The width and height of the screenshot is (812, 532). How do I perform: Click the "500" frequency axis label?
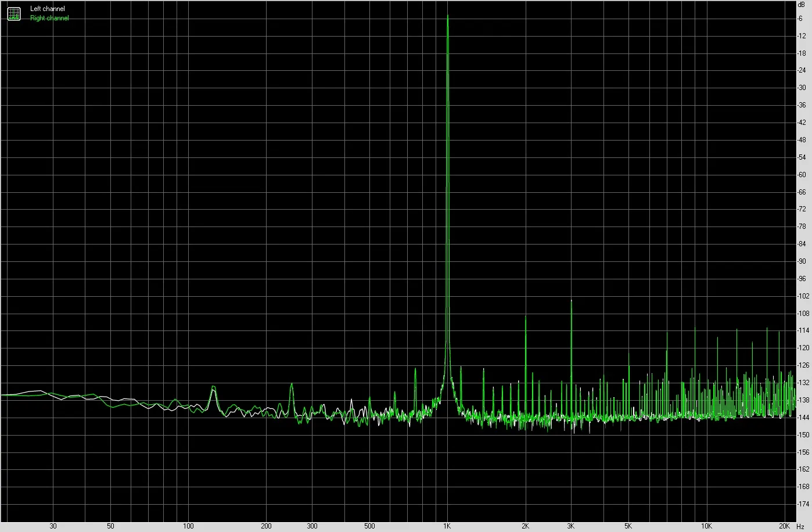pos(369,526)
